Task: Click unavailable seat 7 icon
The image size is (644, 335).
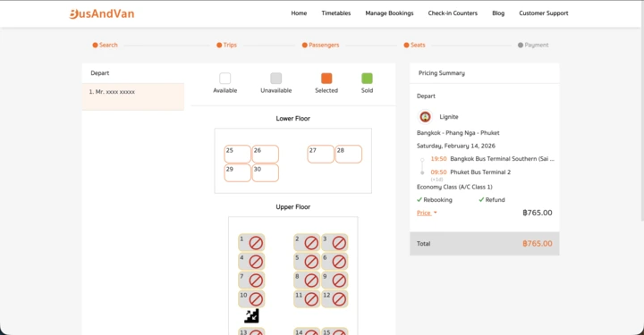Action: (x=256, y=281)
